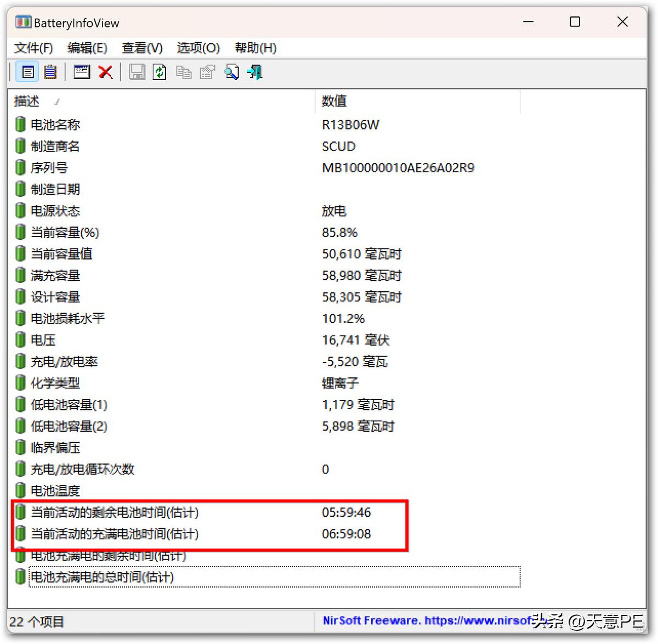Sort by the 描述 column header
The image size is (658, 644).
pyautogui.click(x=26, y=101)
